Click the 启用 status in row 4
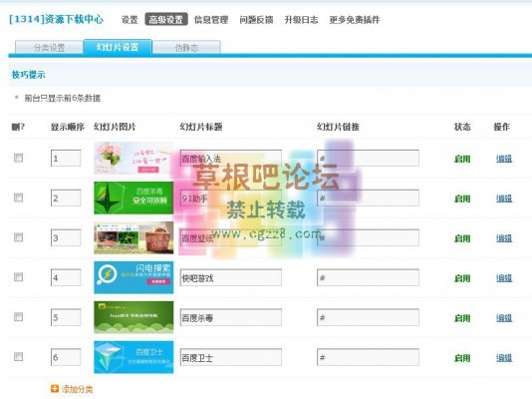This screenshot has height=399, width=532. click(x=462, y=278)
